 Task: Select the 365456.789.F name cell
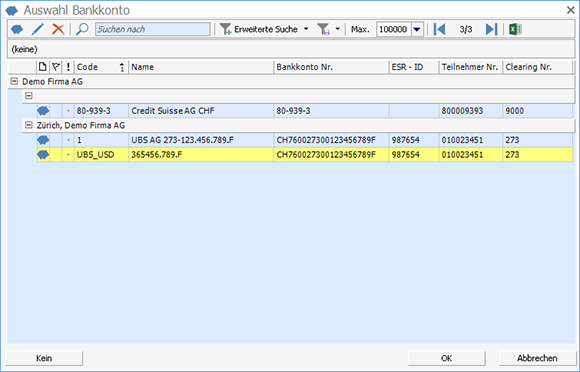pos(201,155)
